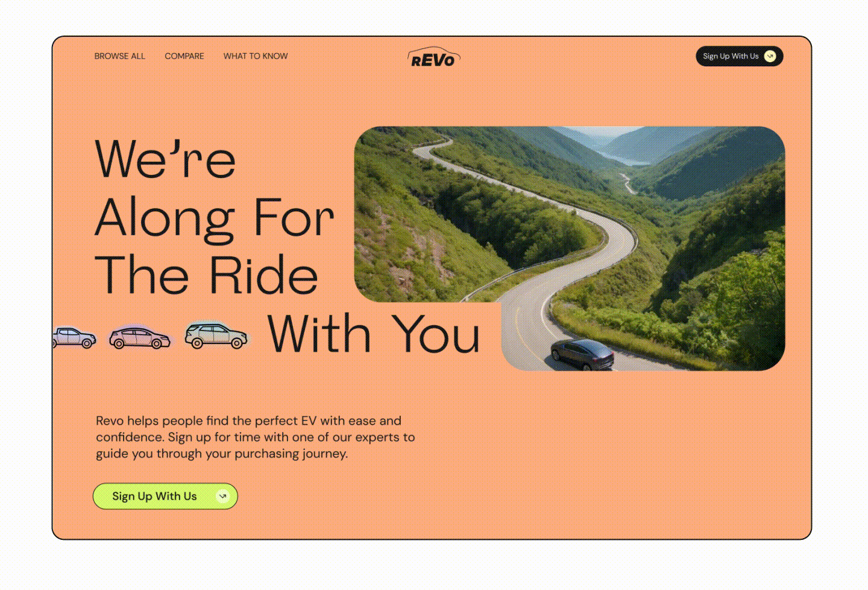The width and height of the screenshot is (868, 590).
Task: Go to the Compare page
Action: click(x=184, y=56)
